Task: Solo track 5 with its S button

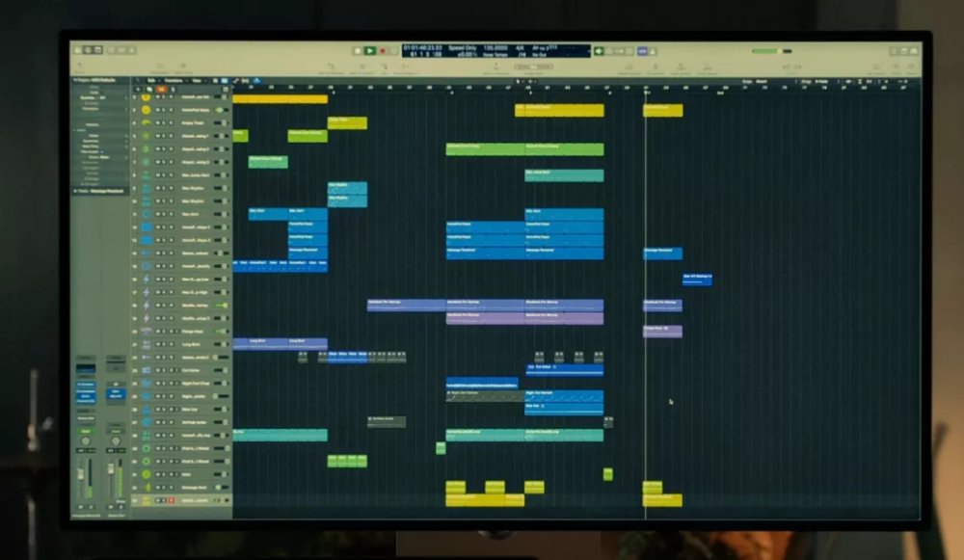Action: [x=164, y=136]
